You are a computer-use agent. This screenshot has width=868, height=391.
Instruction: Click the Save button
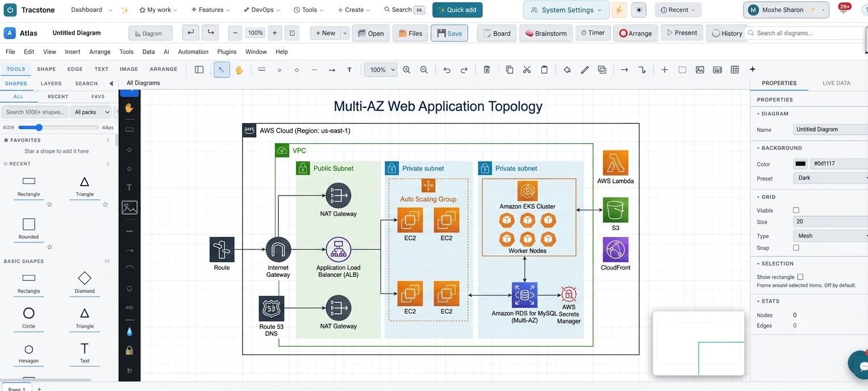click(449, 33)
